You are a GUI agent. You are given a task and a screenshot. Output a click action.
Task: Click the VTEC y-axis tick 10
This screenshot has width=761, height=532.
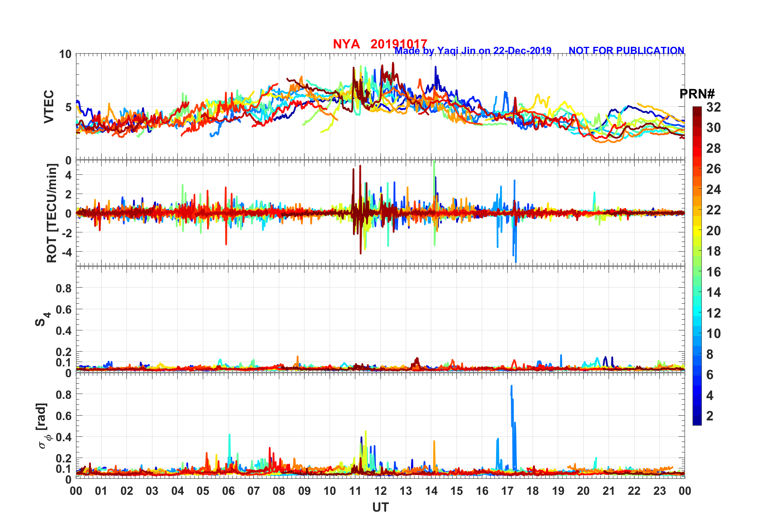point(65,54)
